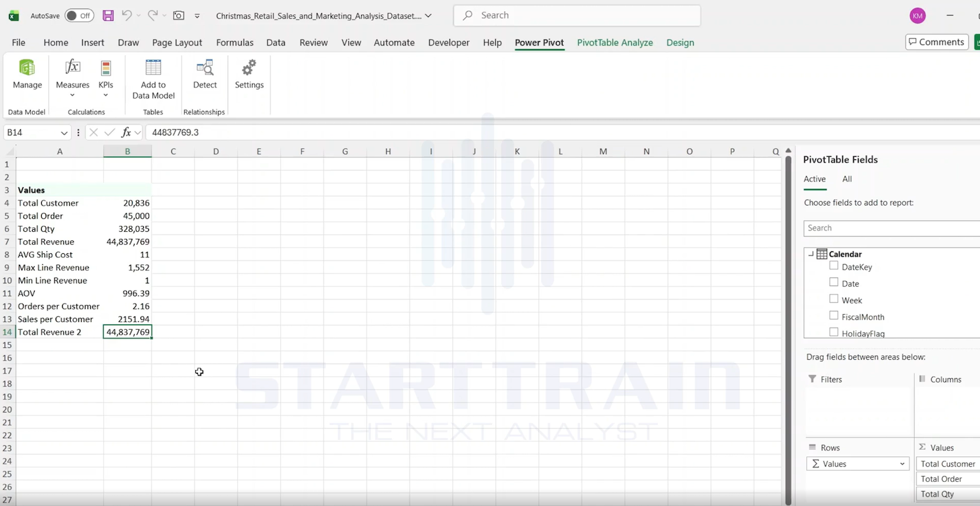Check the FiscalMonth field checkbox
The width and height of the screenshot is (980, 506).
point(834,315)
